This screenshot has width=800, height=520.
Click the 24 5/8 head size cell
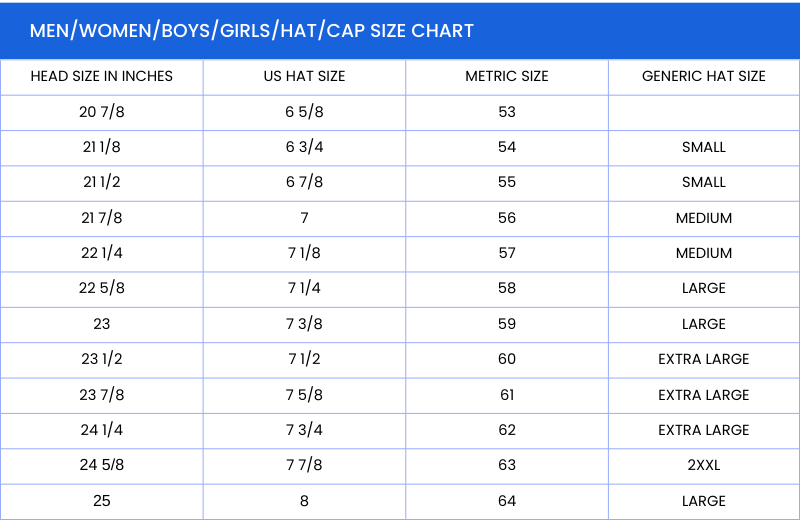coord(102,465)
